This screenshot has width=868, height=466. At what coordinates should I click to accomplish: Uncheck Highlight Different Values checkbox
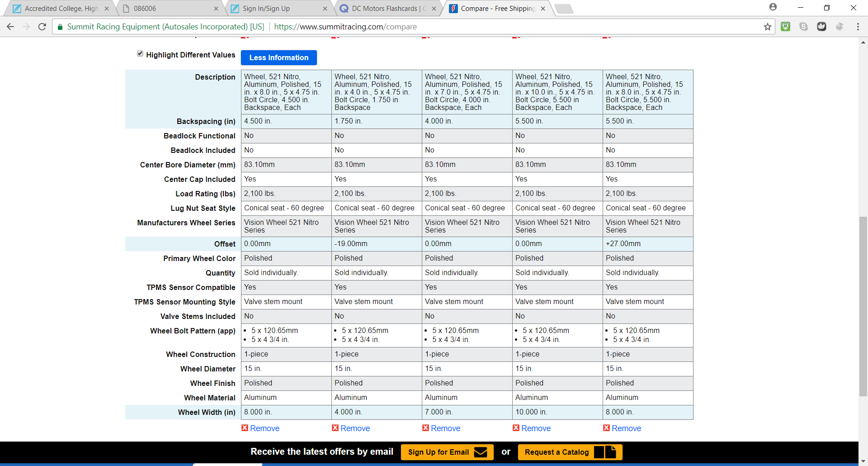tap(140, 54)
